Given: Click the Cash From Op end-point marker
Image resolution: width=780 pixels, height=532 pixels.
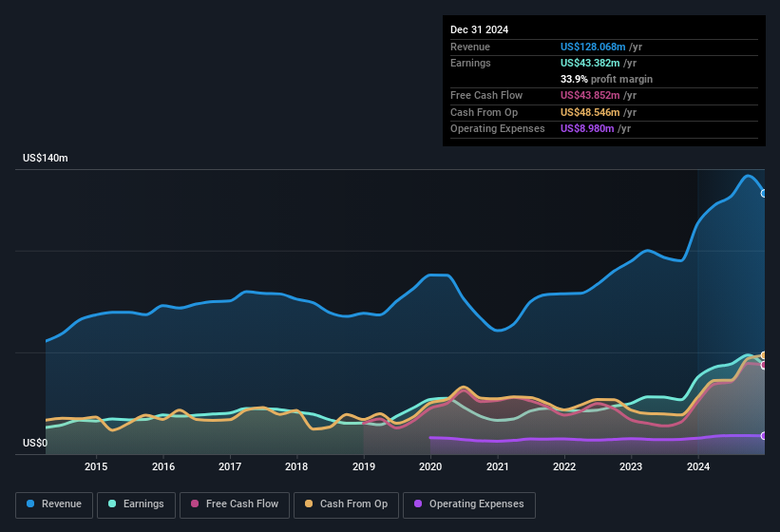Looking at the screenshot, I should pyautogui.click(x=764, y=355).
